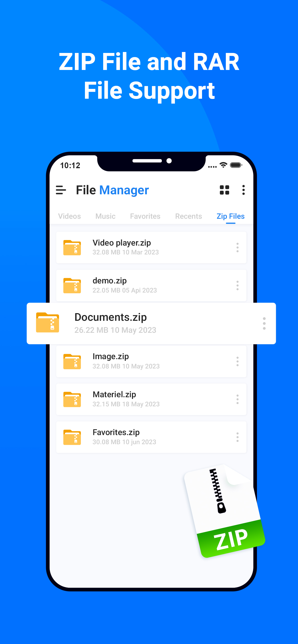Switch to the Videos tab

69,216
